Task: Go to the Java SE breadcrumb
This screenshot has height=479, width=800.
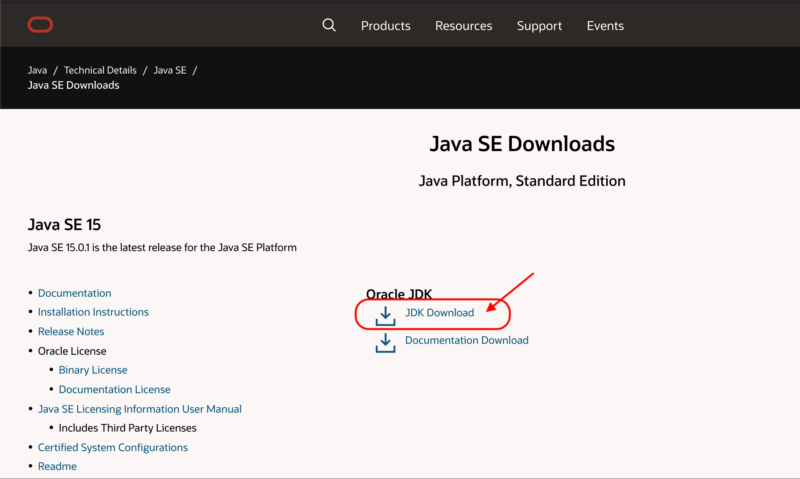Action: (x=170, y=70)
